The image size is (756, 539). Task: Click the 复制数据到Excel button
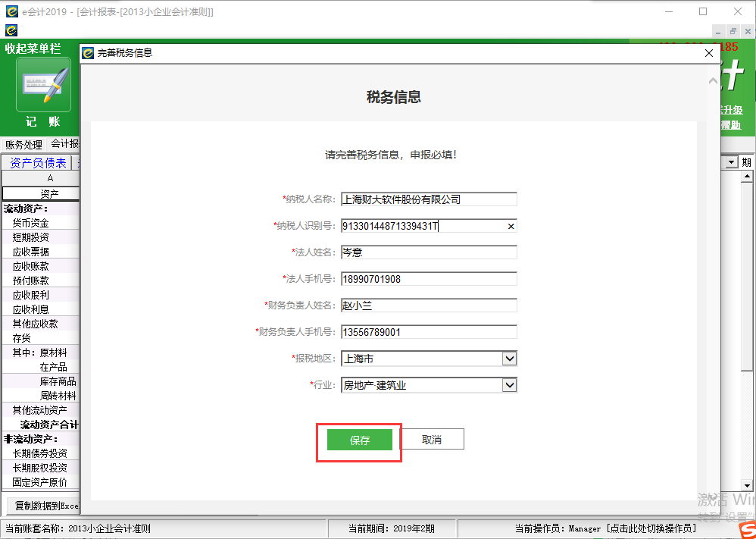point(43,506)
